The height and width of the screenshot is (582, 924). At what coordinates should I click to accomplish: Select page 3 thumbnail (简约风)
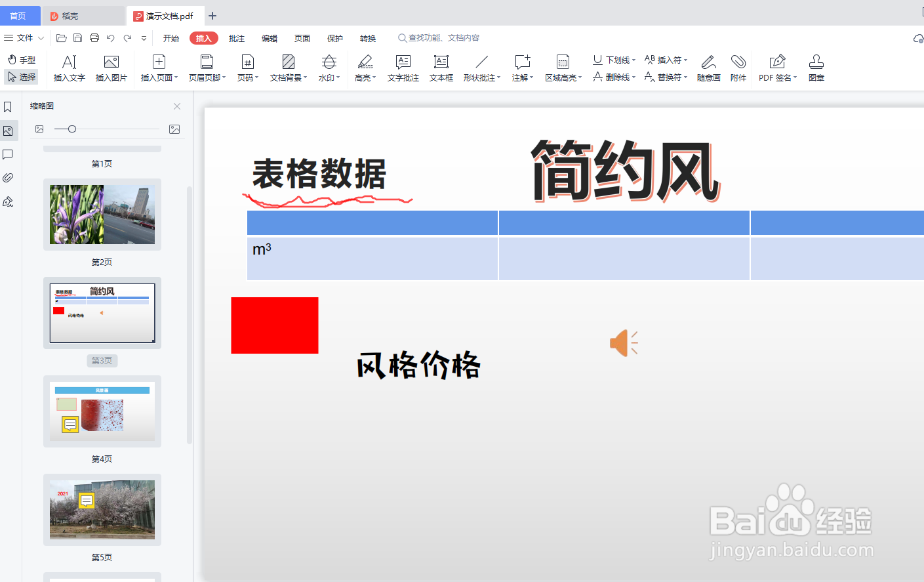pyautogui.click(x=102, y=313)
